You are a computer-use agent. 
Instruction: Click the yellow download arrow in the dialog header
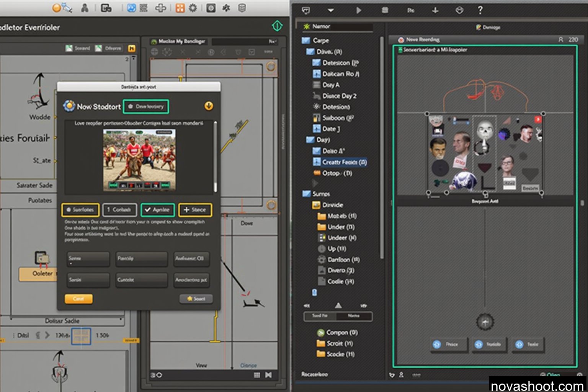point(209,106)
